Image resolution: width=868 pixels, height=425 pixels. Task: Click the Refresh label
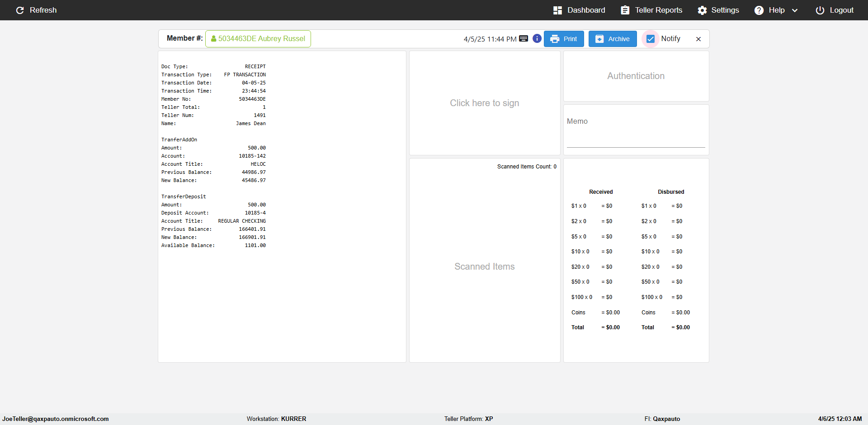[x=43, y=10]
